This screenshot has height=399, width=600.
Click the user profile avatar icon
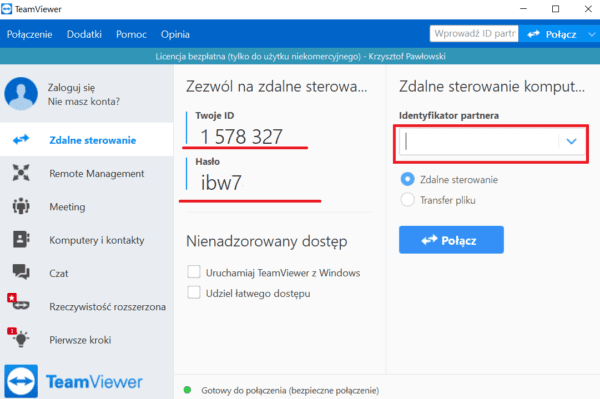(x=21, y=94)
